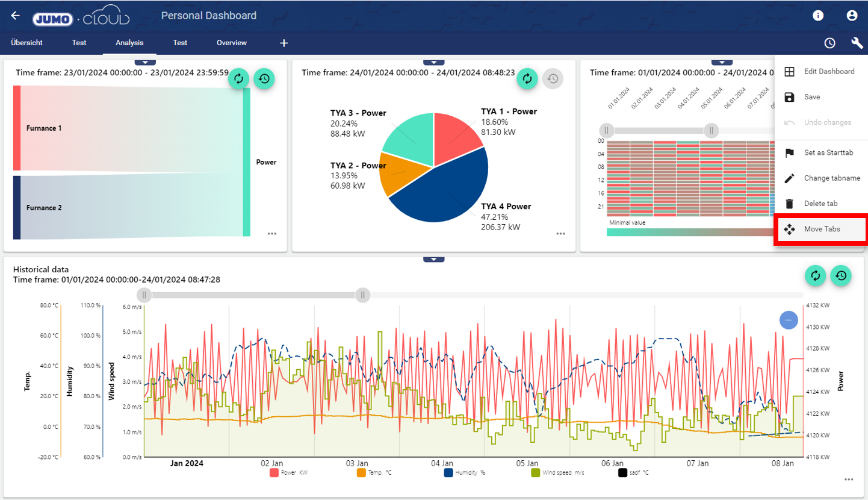The width and height of the screenshot is (868, 500).
Task: Click the clock time settings icon
Action: [829, 43]
